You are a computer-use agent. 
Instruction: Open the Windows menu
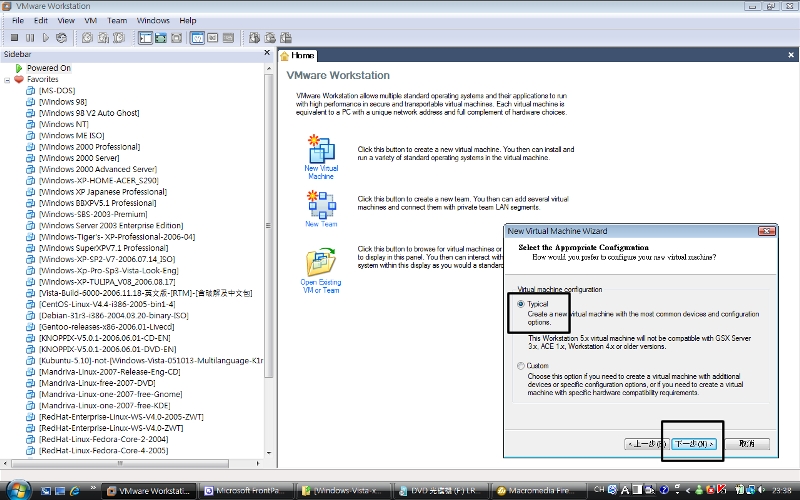[153, 20]
